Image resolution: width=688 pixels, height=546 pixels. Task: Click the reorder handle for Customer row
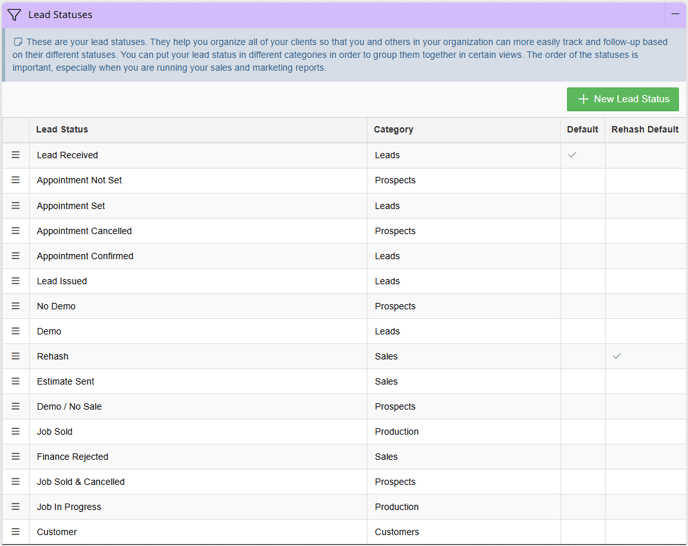coord(15,532)
